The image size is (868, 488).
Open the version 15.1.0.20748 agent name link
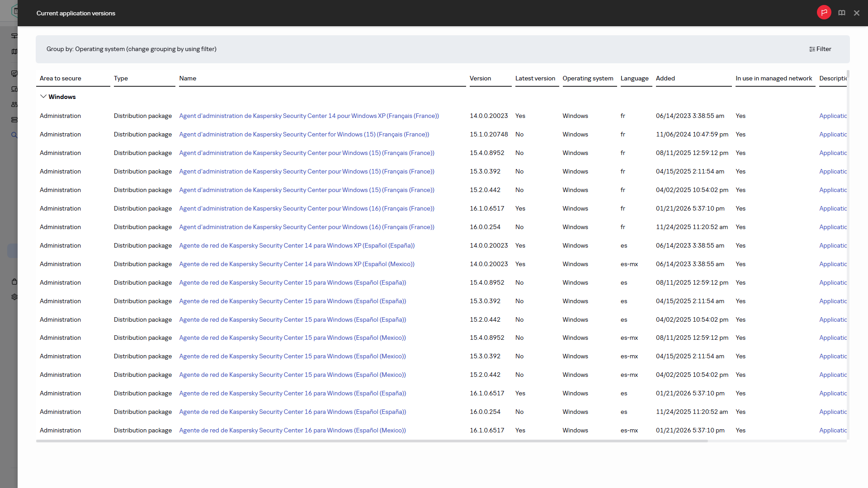point(304,134)
